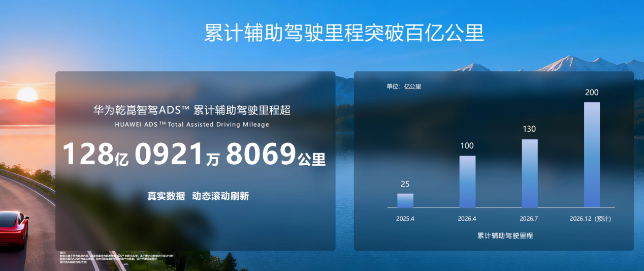Click the HUAWEI ADS Total Assisted Driving Mileage subtitle
Image resolution: width=644 pixels, height=271 pixels.
(192, 125)
